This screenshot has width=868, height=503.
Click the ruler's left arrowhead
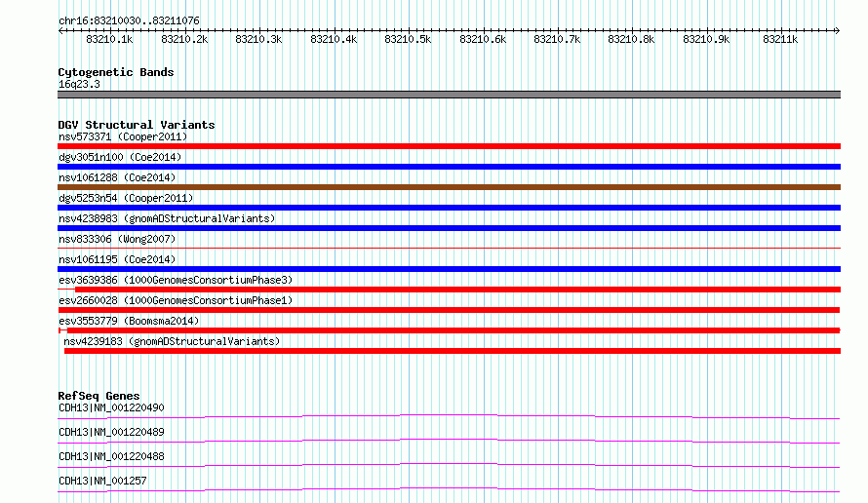60,30
